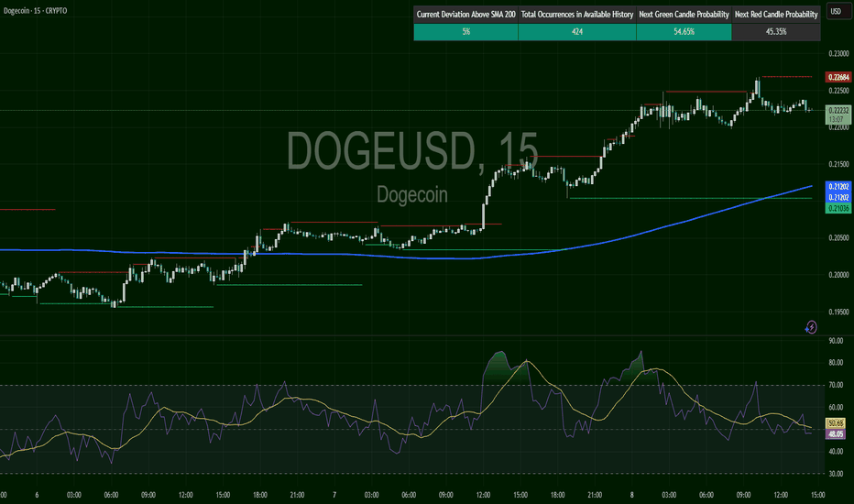Screen dimensions: 854x504
Task: Click the 80.00 RSI axis tick
Action: coord(836,362)
